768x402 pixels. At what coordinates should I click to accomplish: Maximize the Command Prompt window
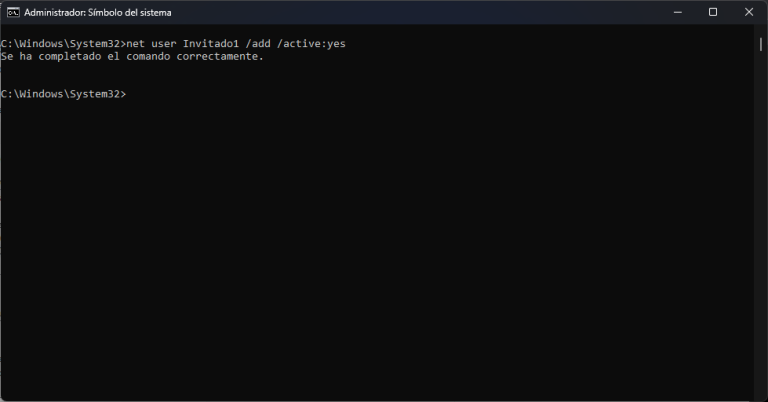(x=713, y=12)
